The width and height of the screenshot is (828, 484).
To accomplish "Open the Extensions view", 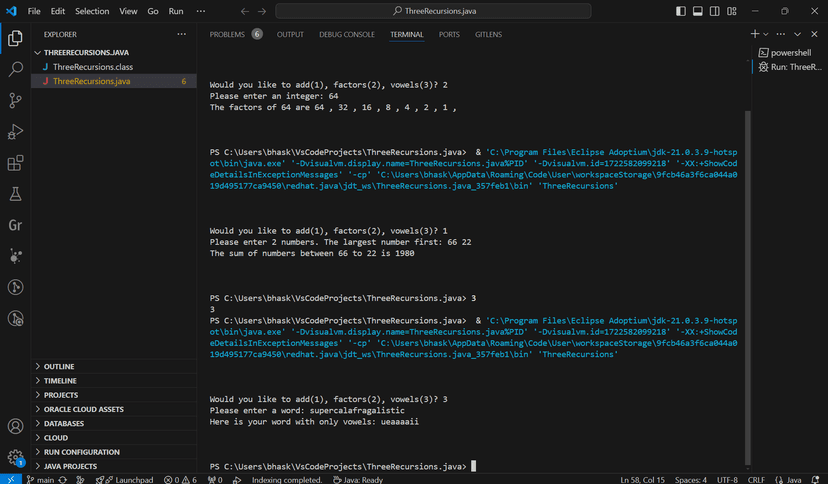I will click(15, 163).
